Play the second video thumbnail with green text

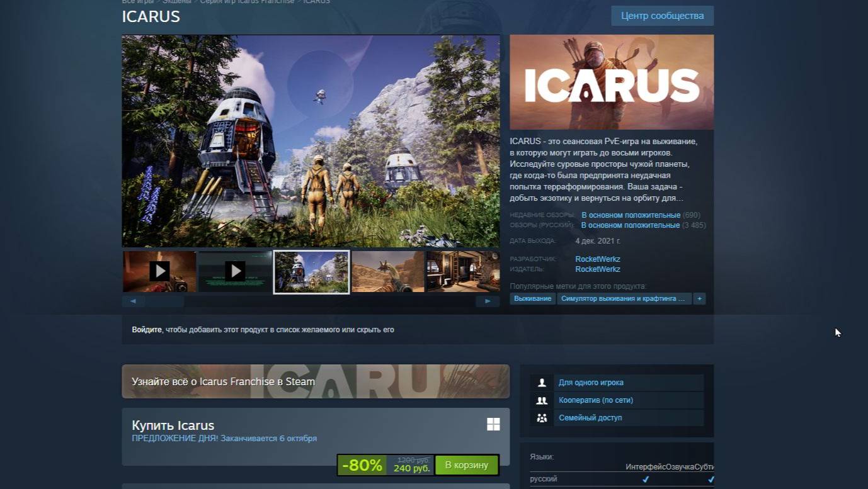[235, 271]
